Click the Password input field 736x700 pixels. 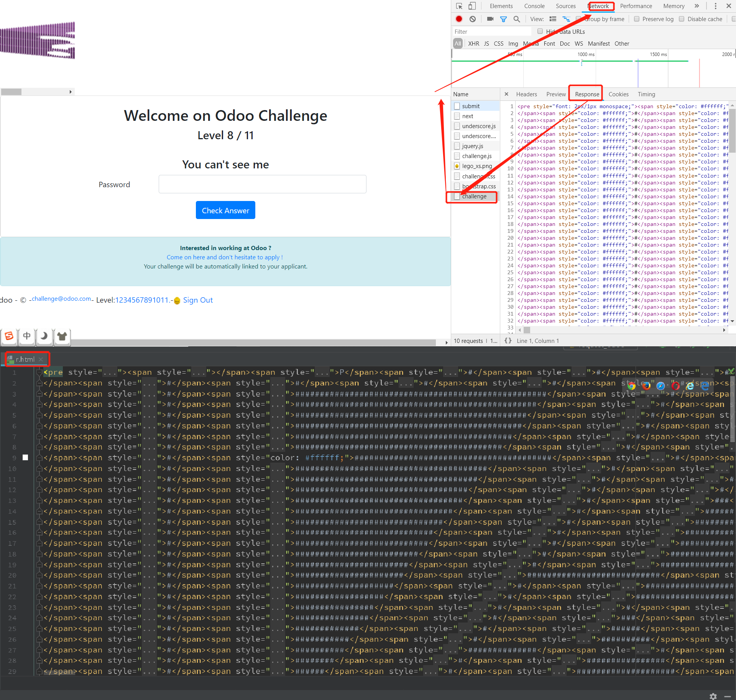(262, 184)
